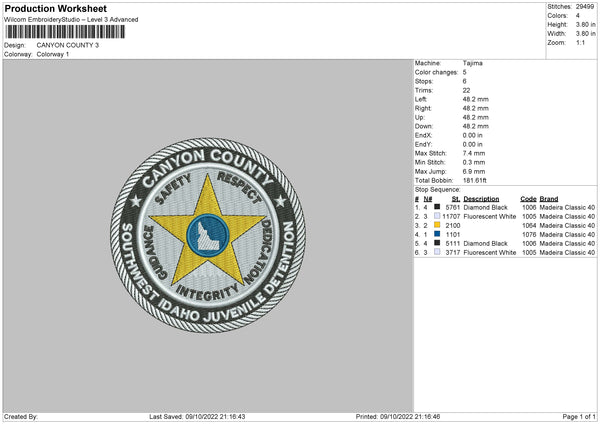Click the 'Production Worksheet' heading
Viewport: 600px width, 424px height.
(55, 8)
